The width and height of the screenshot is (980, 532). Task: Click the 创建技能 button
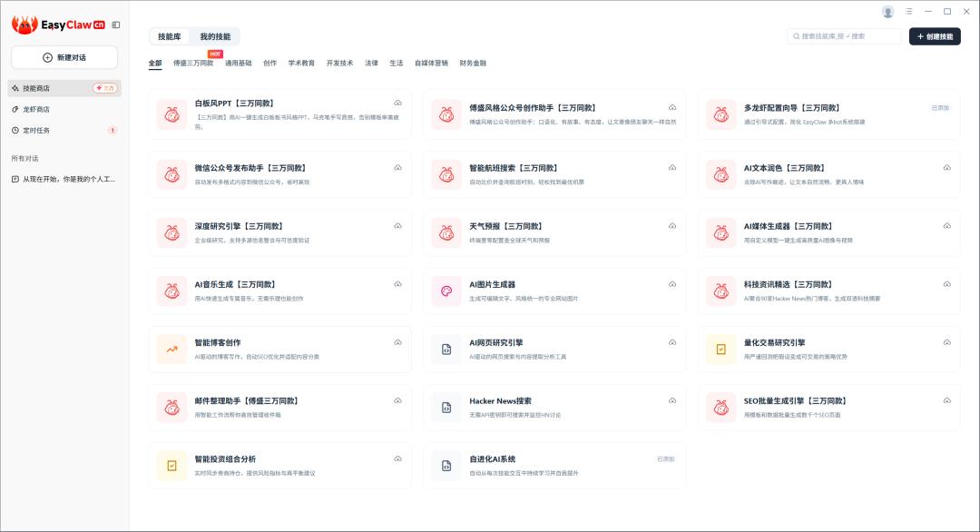tap(934, 36)
